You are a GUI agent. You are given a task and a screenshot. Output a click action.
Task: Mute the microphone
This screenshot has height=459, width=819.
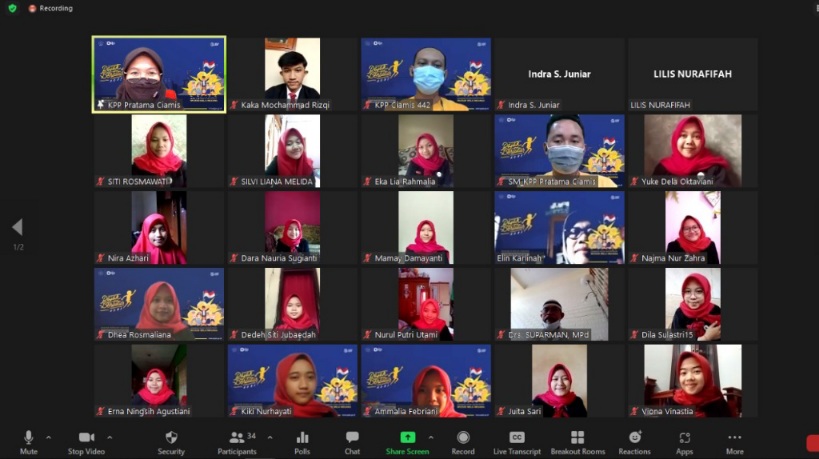tap(28, 441)
